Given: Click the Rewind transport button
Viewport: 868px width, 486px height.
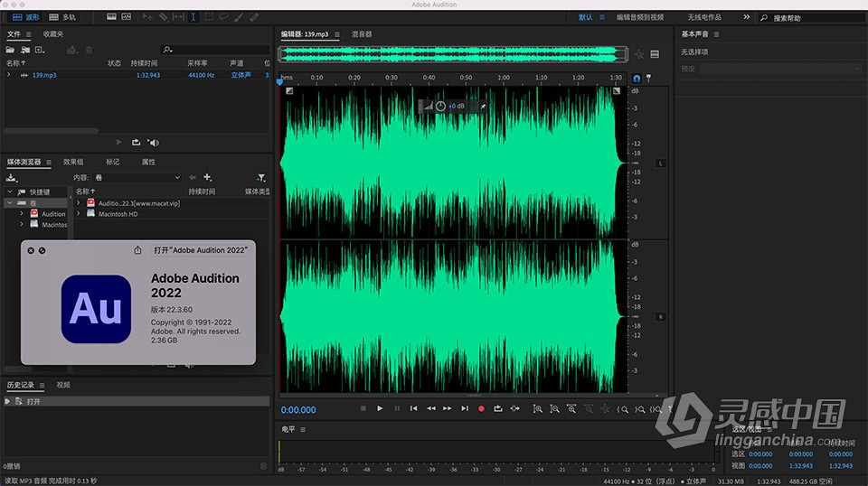Looking at the screenshot, I should [430, 408].
